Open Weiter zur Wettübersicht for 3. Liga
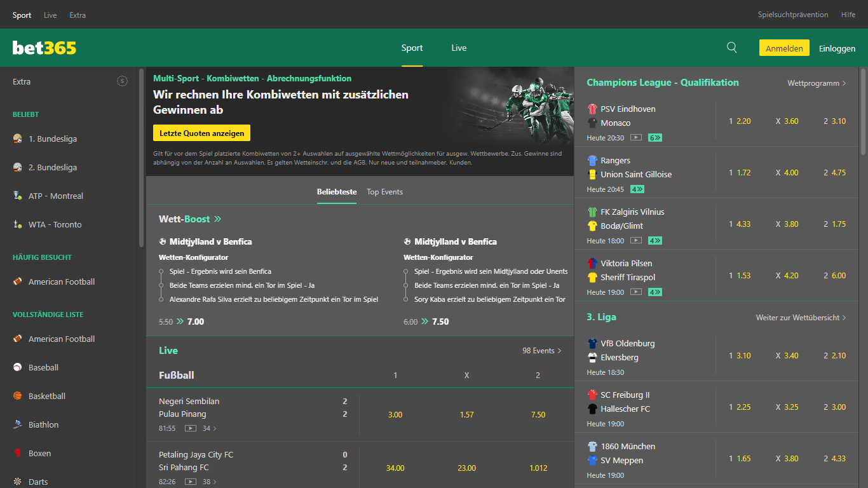 [x=801, y=317]
